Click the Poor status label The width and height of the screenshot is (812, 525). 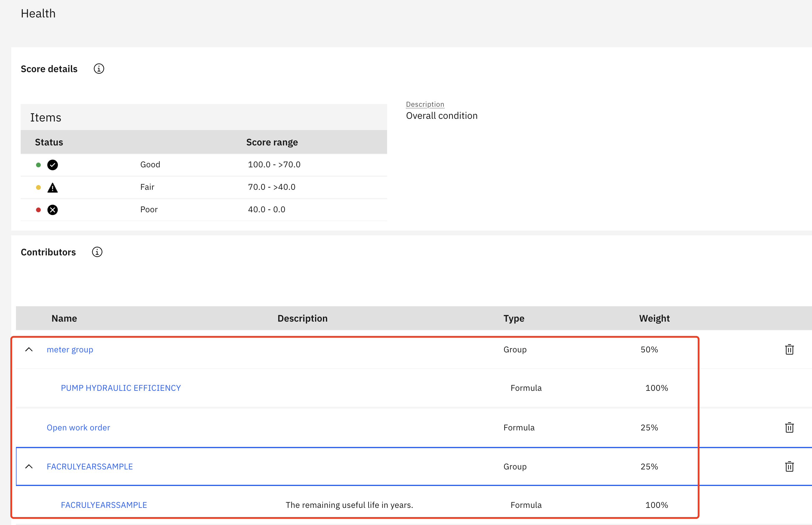tap(149, 210)
